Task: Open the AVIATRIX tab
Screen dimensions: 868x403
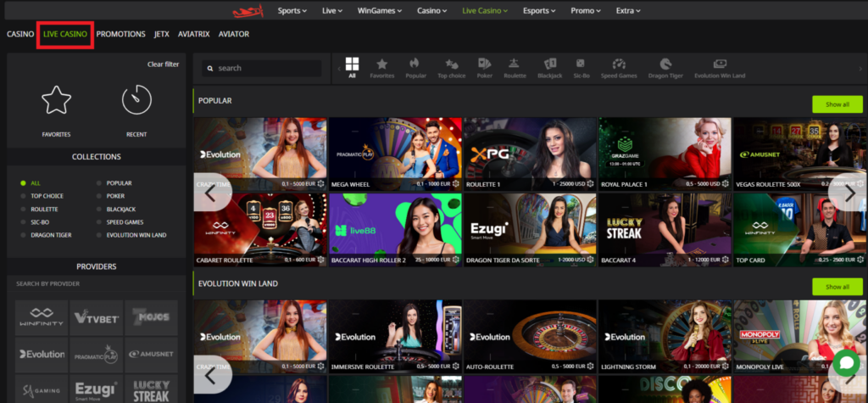Action: pyautogui.click(x=194, y=35)
